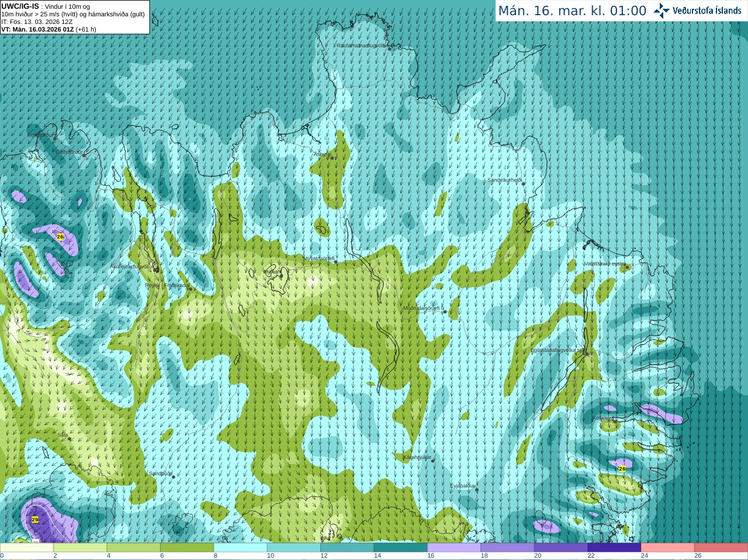748x560 pixels.
Task: Click the Mývatnsöræfi station label
Action: pos(319,258)
